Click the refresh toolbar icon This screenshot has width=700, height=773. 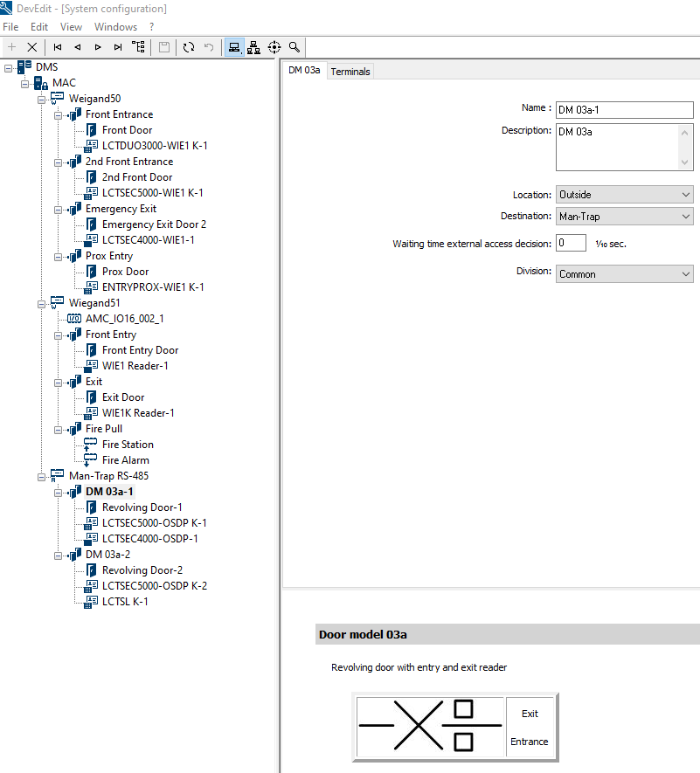pyautogui.click(x=189, y=47)
